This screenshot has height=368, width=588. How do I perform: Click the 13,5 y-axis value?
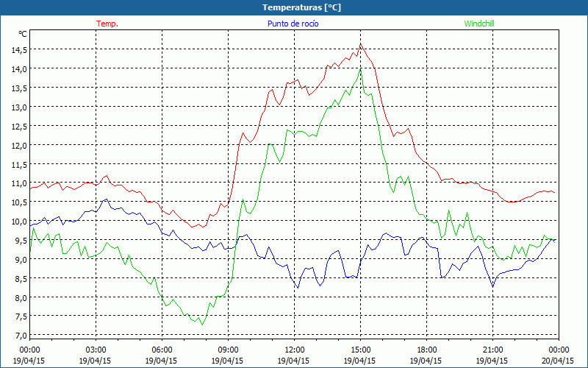[19, 88]
